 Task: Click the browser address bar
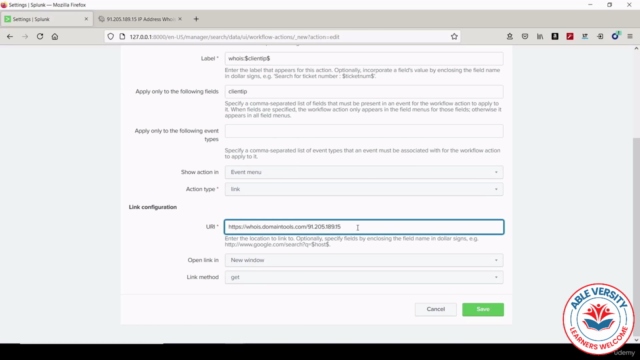click(x=282, y=37)
